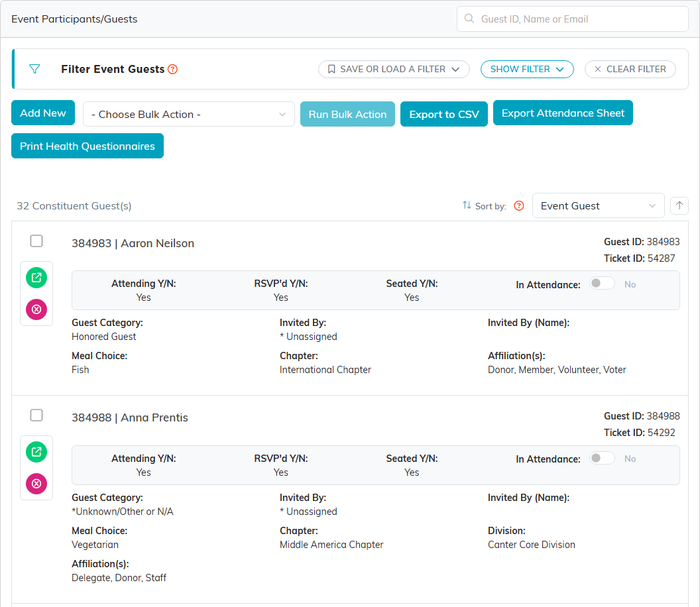Click the Sort by help question icon
The width and height of the screenshot is (700, 607).
519,205
